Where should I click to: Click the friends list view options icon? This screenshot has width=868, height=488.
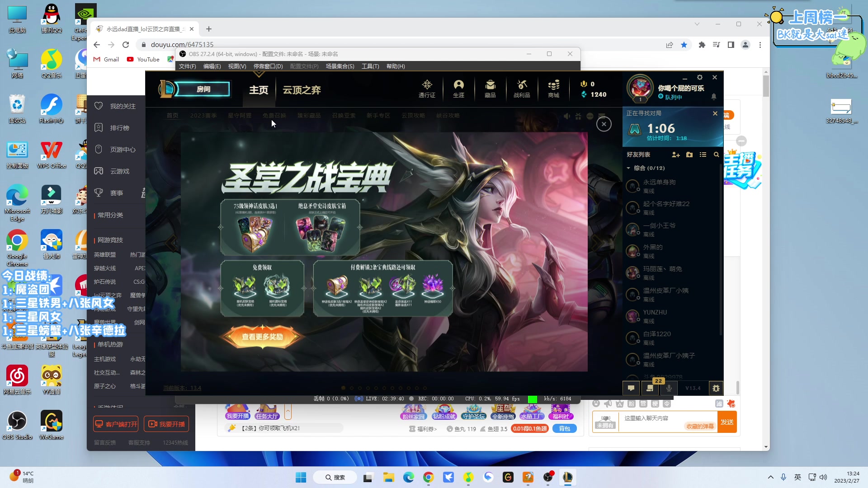point(703,155)
